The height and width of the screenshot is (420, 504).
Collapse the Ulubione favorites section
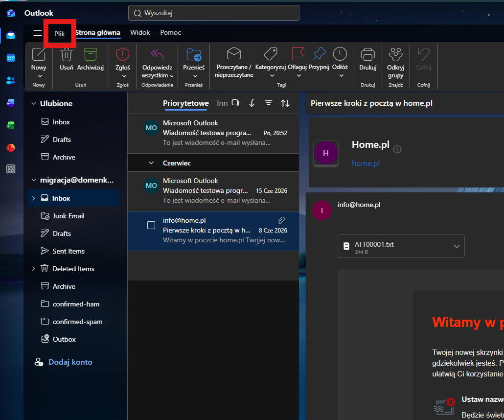[x=33, y=104]
